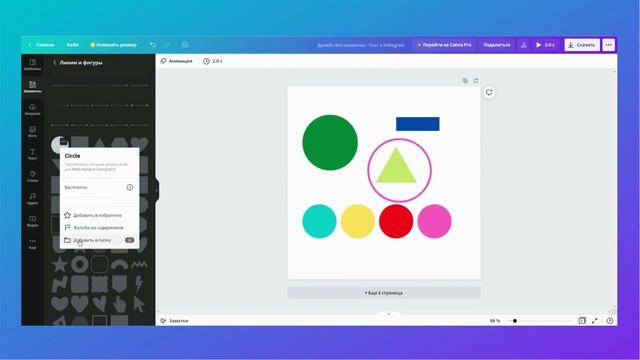
Task: Add the star shape to the design
Action: tap(60, 264)
